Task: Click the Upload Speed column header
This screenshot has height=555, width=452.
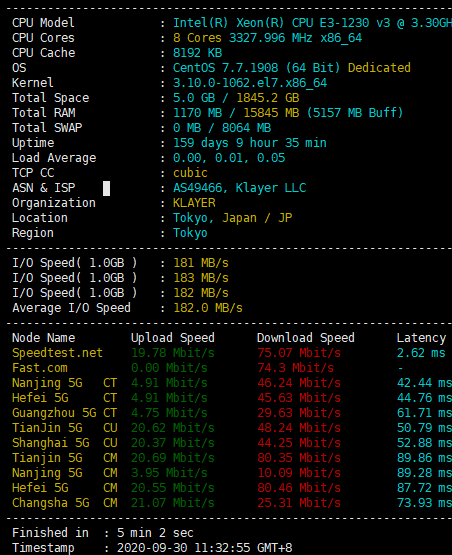Action: pyautogui.click(x=173, y=338)
